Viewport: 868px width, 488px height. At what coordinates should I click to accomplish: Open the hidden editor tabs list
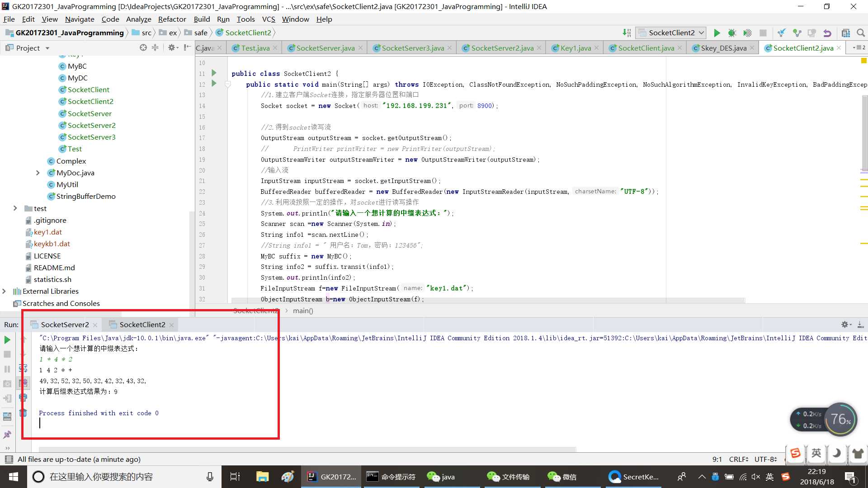pos(859,47)
